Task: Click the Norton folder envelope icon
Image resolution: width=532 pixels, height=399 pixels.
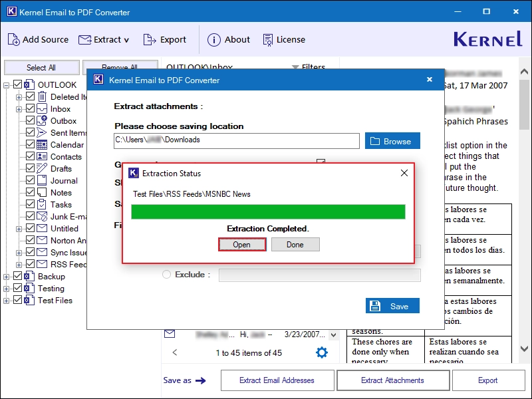Action: (x=42, y=240)
